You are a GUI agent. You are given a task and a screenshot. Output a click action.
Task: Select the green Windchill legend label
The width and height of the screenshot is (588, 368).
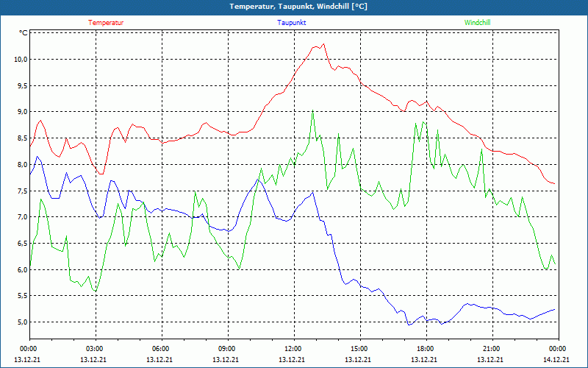[477, 23]
